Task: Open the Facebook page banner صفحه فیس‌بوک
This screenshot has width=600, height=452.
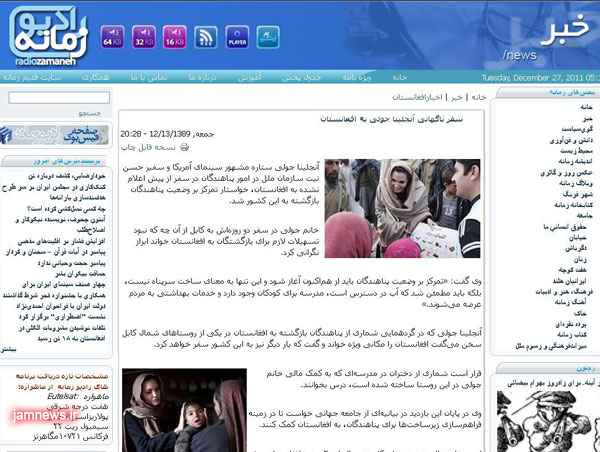Action: (x=54, y=135)
